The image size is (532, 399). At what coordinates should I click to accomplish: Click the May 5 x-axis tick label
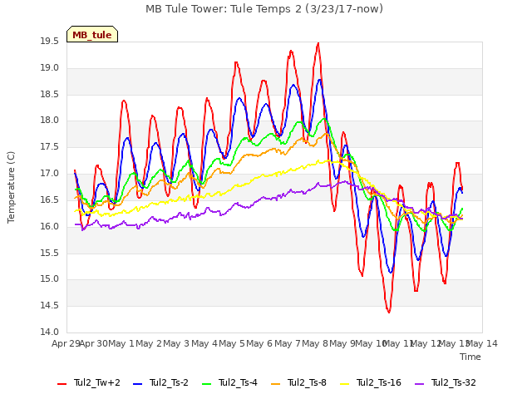(232, 343)
